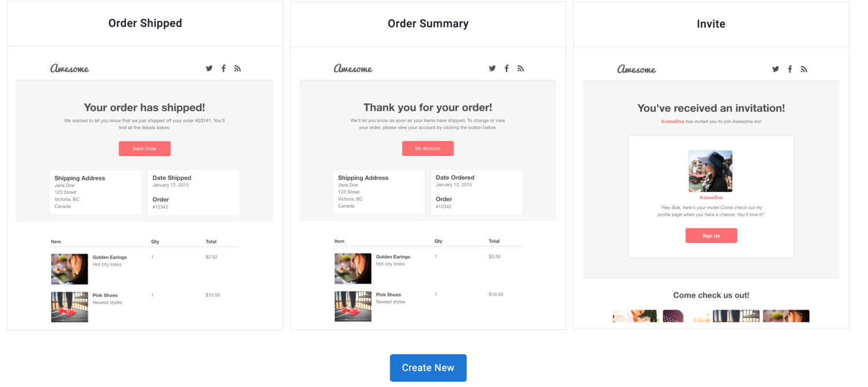Screen dimensions: 868x387
Task: Click Facebook icon in Invite template
Action: [x=790, y=69]
